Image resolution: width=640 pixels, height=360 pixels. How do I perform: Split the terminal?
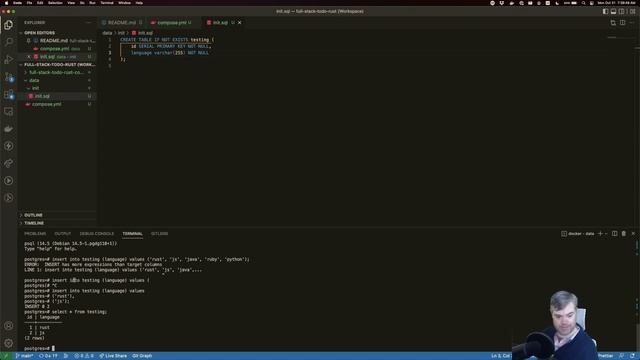coord(615,233)
